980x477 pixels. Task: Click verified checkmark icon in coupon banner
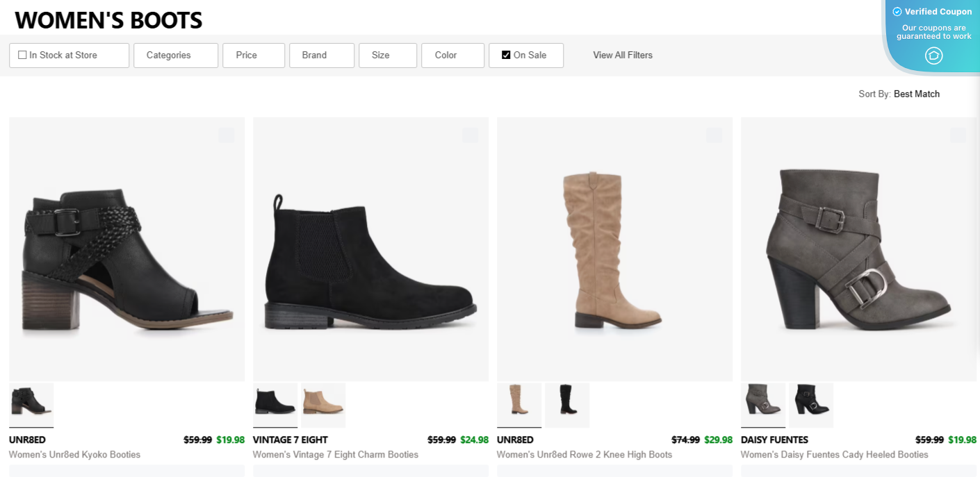tap(897, 11)
